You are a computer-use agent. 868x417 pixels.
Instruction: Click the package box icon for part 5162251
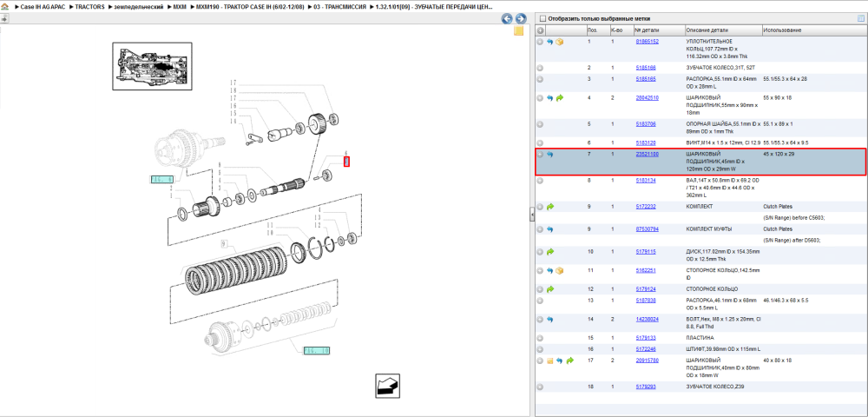[x=560, y=270]
